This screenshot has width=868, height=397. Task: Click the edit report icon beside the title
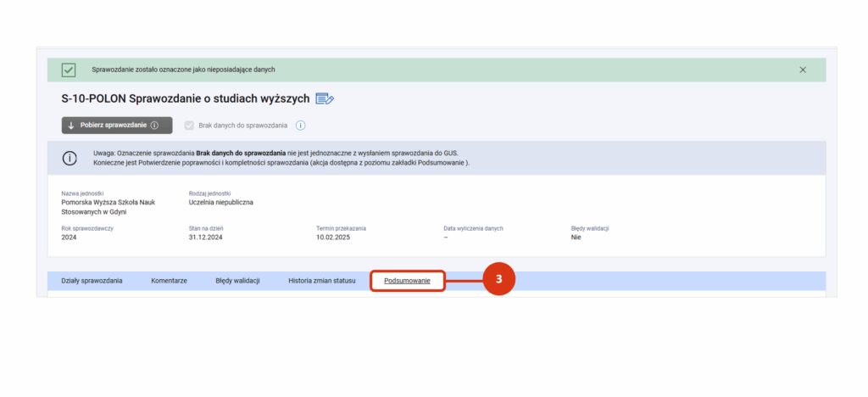[325, 99]
